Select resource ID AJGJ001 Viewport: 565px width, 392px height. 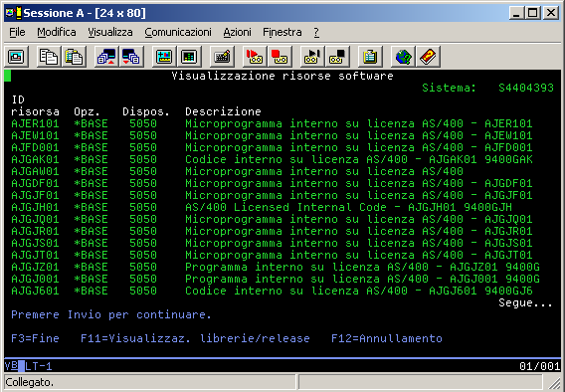pyautogui.click(x=35, y=279)
